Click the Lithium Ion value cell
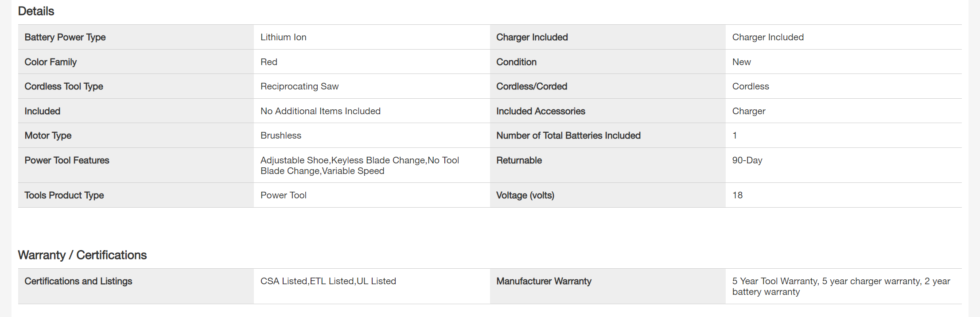The height and width of the screenshot is (317, 980). (x=284, y=38)
